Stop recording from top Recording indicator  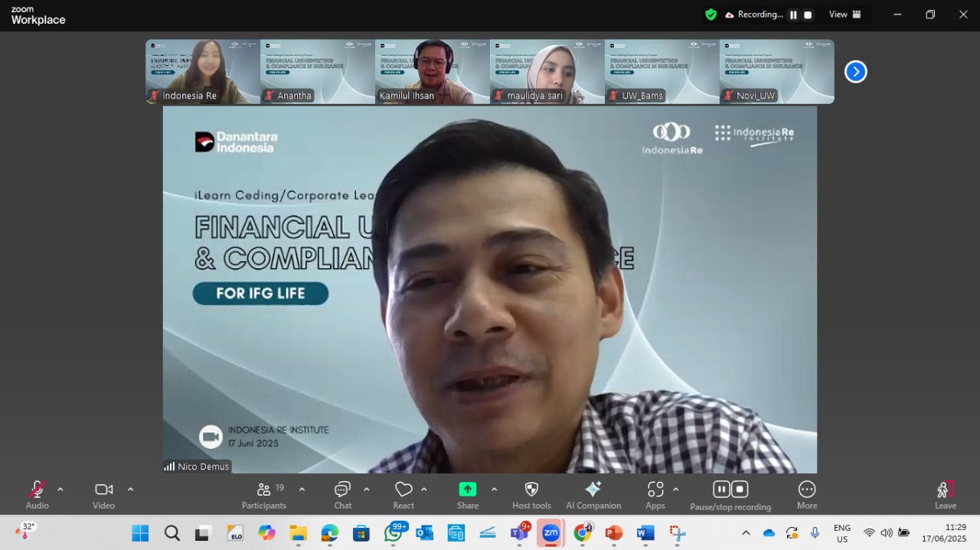tap(808, 15)
